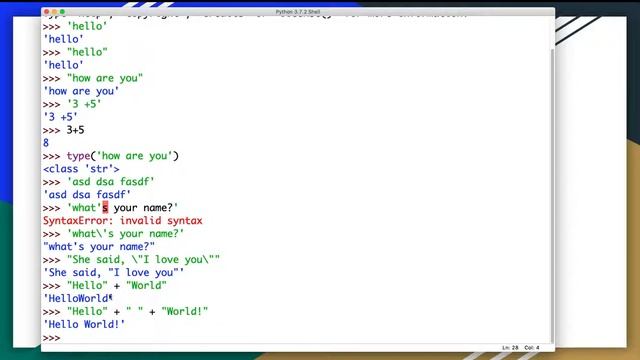The image size is (640, 360).
Task: Click the red close window button
Action: [x=47, y=12]
